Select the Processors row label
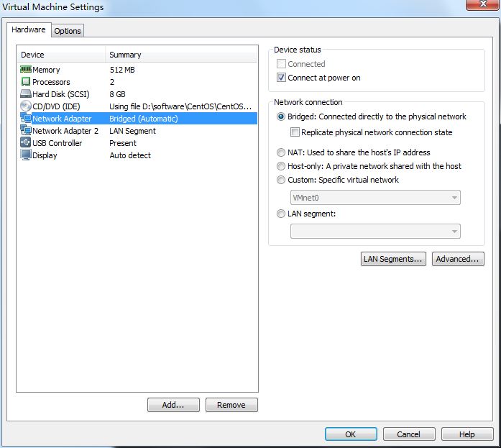 (x=51, y=82)
